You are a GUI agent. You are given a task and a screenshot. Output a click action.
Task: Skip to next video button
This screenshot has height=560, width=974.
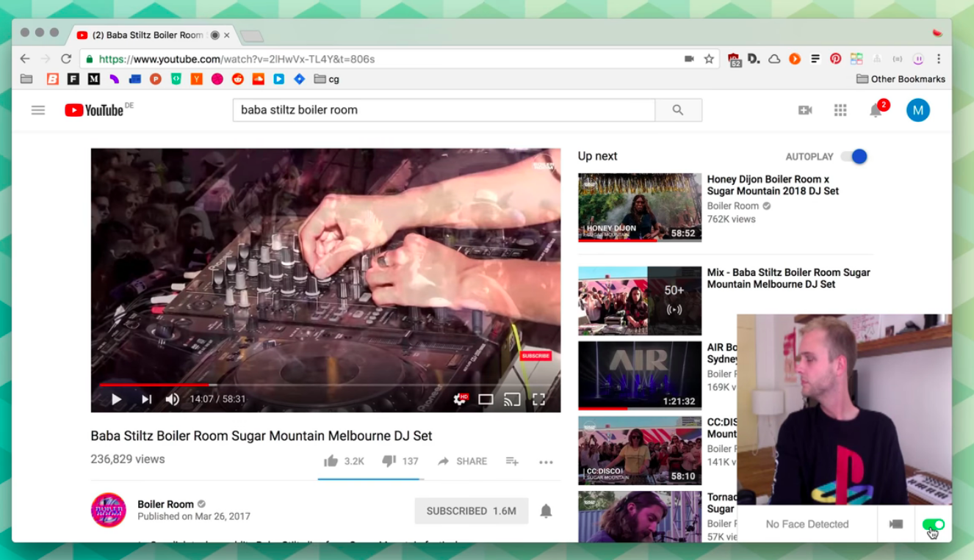click(x=146, y=399)
